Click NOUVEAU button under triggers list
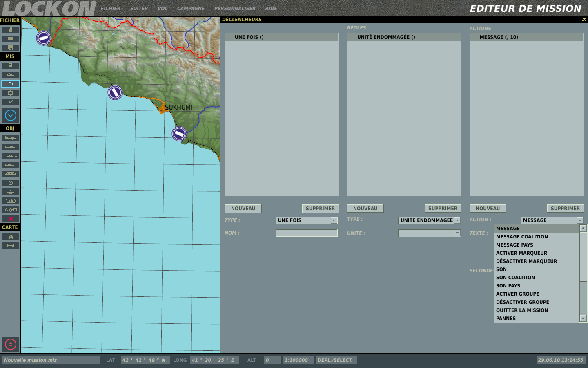Image resolution: width=588 pixels, height=368 pixels. [x=243, y=209]
